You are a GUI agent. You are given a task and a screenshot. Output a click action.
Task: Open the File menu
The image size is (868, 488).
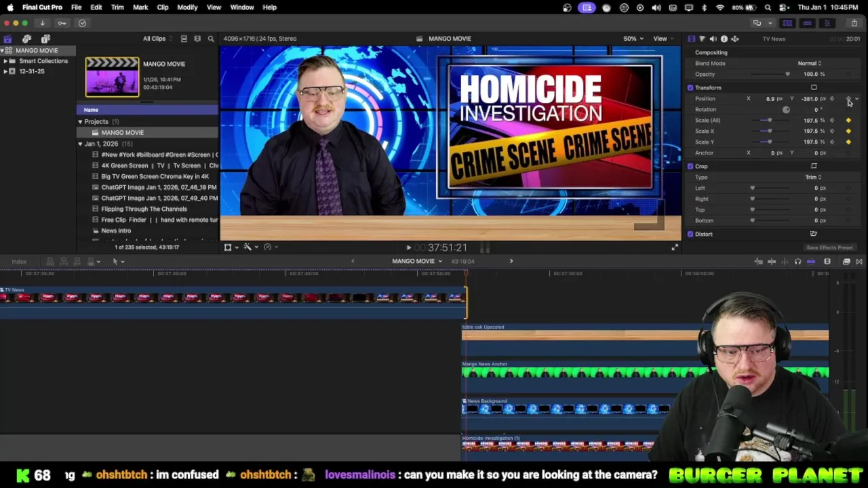point(76,7)
